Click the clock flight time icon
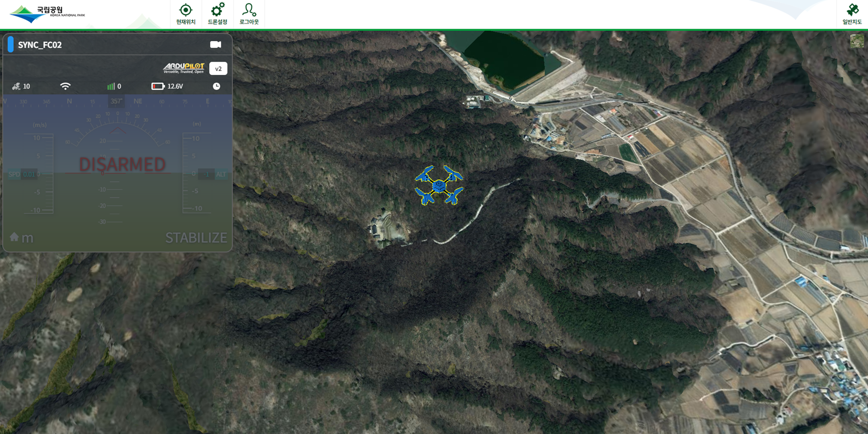Viewport: 868px width, 434px height. (217, 86)
